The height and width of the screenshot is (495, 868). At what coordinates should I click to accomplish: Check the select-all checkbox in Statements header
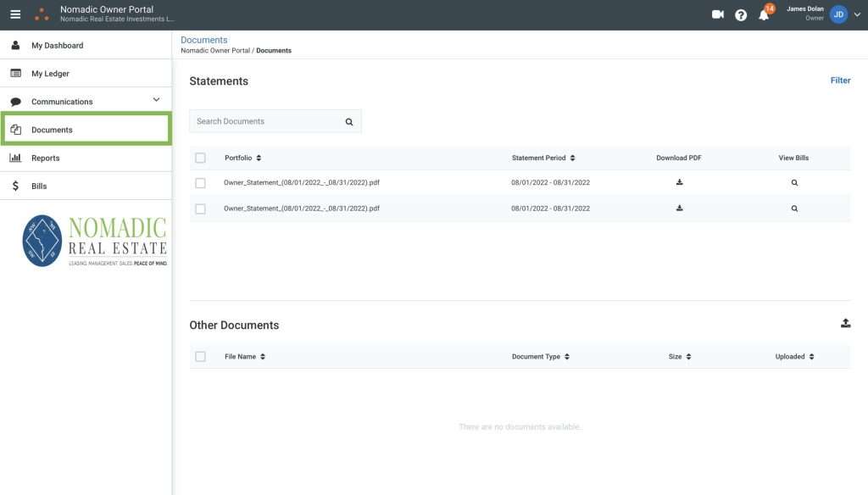click(x=200, y=158)
